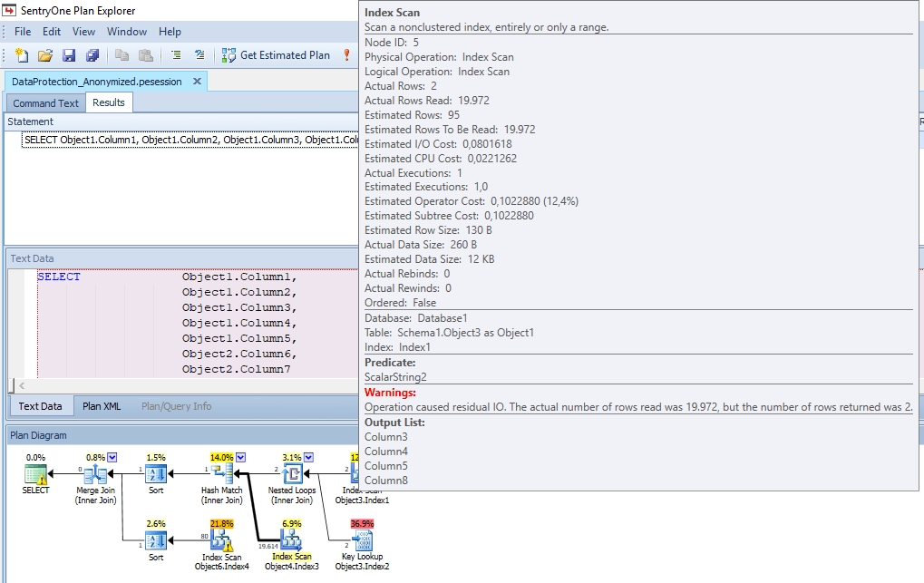Collapse the Nested Loops node via its arrow
This screenshot has width=924, height=583.
[x=308, y=458]
